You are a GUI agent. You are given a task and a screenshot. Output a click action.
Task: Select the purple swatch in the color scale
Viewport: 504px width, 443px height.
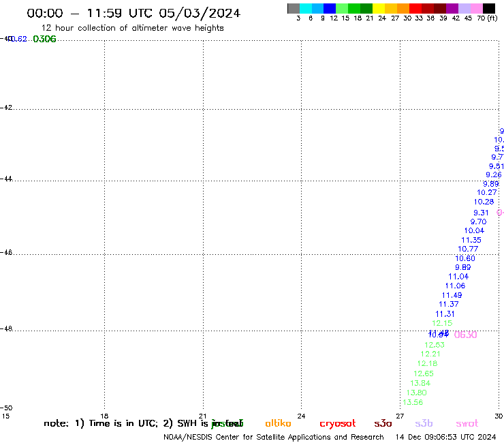(452, 8)
